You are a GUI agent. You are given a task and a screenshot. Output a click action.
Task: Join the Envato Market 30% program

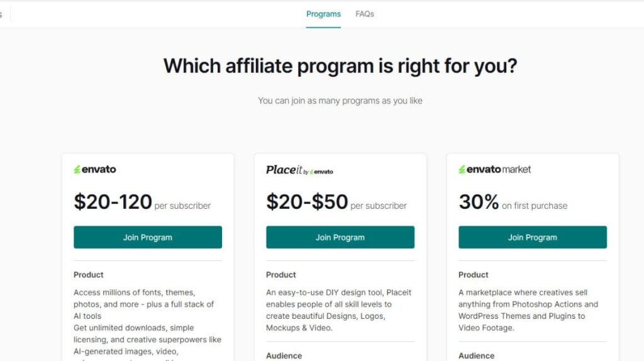[533, 237]
